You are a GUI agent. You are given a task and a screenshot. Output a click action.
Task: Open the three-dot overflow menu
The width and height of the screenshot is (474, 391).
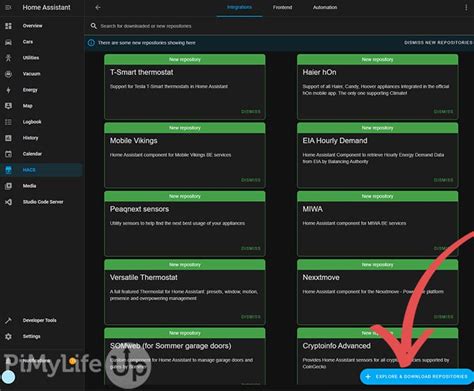(466, 7)
